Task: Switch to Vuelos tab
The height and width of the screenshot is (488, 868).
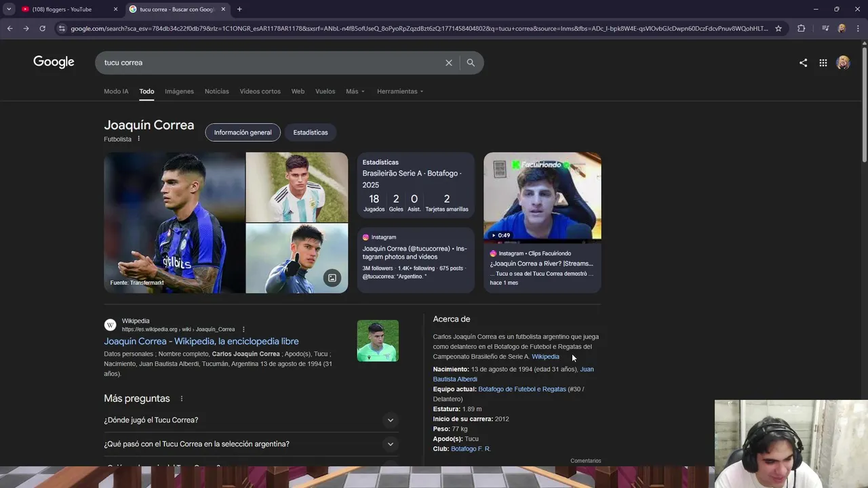Action: click(325, 91)
